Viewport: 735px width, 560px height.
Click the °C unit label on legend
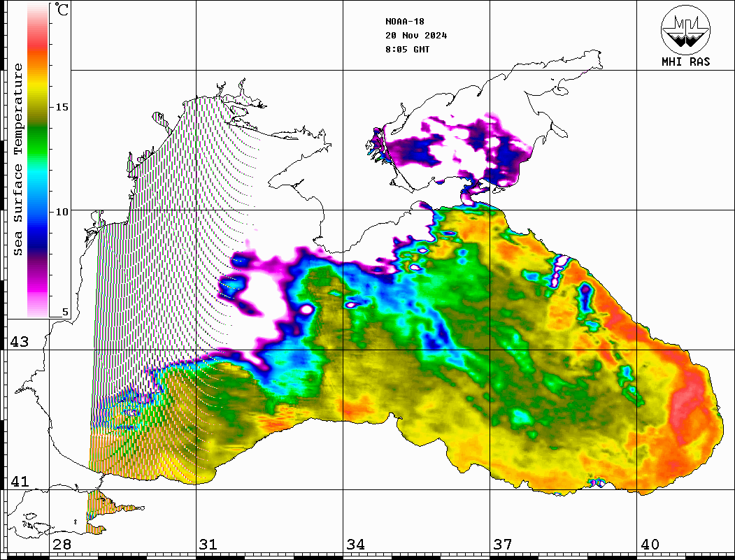(x=62, y=9)
